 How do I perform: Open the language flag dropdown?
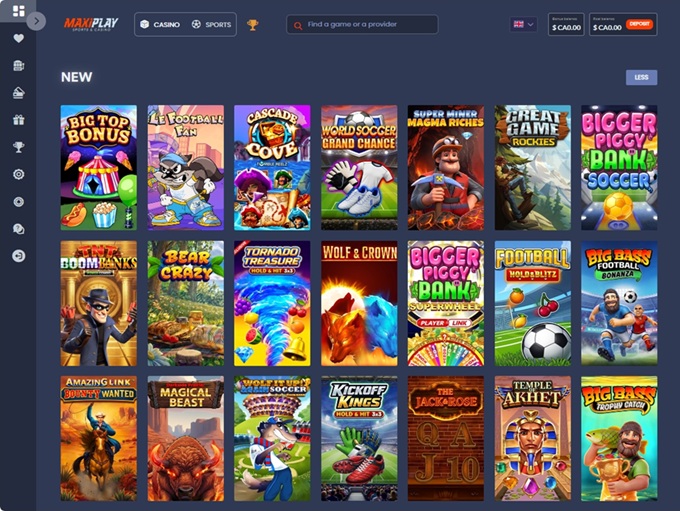(523, 24)
